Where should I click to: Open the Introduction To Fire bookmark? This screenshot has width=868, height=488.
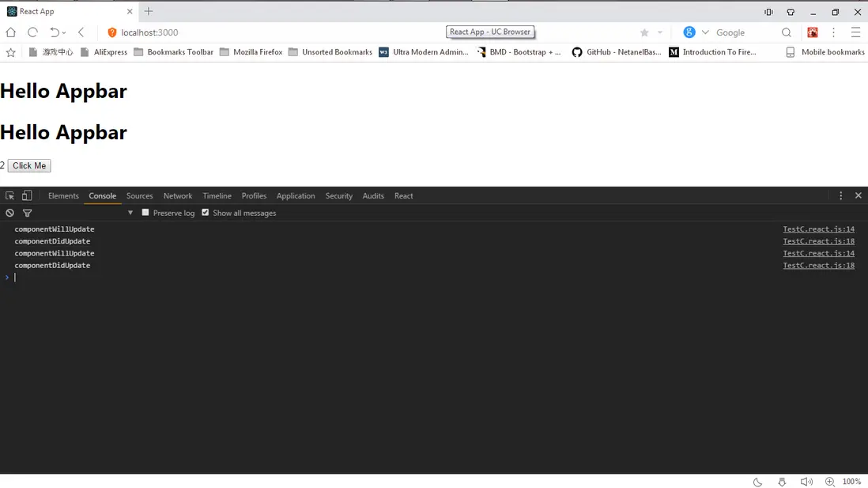[x=712, y=52]
